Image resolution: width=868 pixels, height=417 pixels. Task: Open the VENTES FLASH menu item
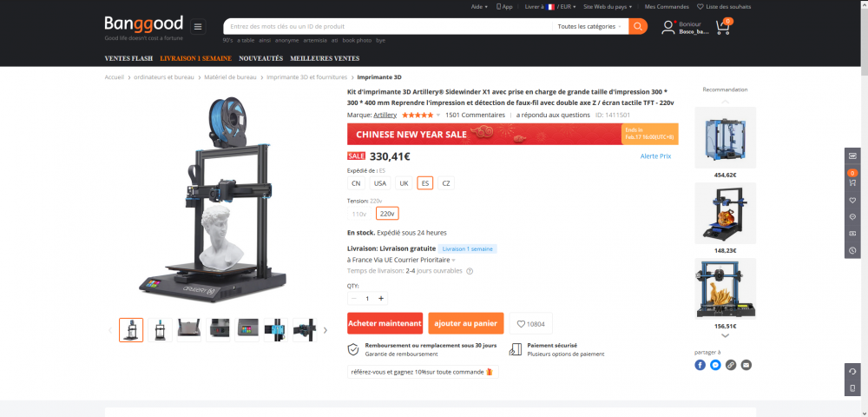(128, 58)
